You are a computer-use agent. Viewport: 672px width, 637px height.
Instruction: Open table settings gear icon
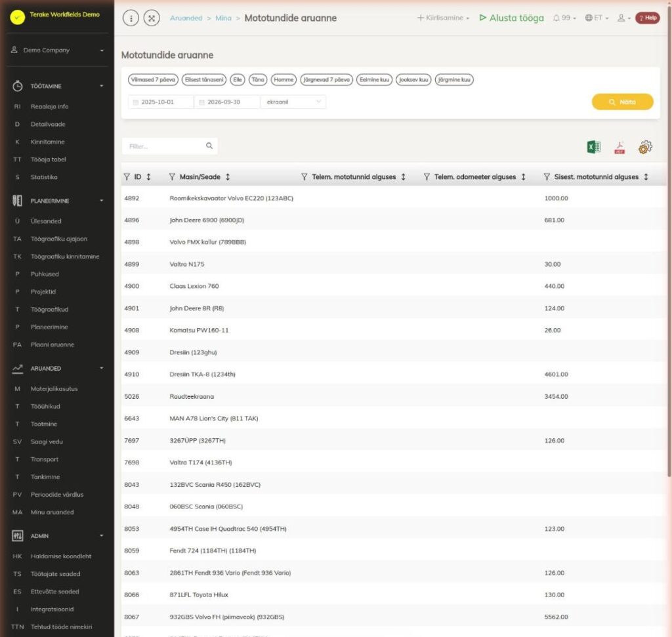[645, 147]
